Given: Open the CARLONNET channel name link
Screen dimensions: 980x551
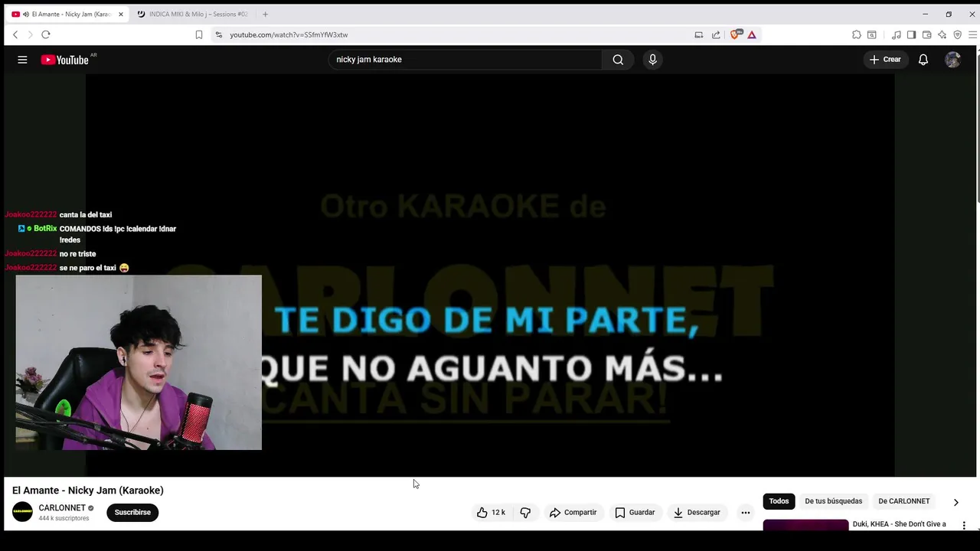Looking at the screenshot, I should coord(62,508).
